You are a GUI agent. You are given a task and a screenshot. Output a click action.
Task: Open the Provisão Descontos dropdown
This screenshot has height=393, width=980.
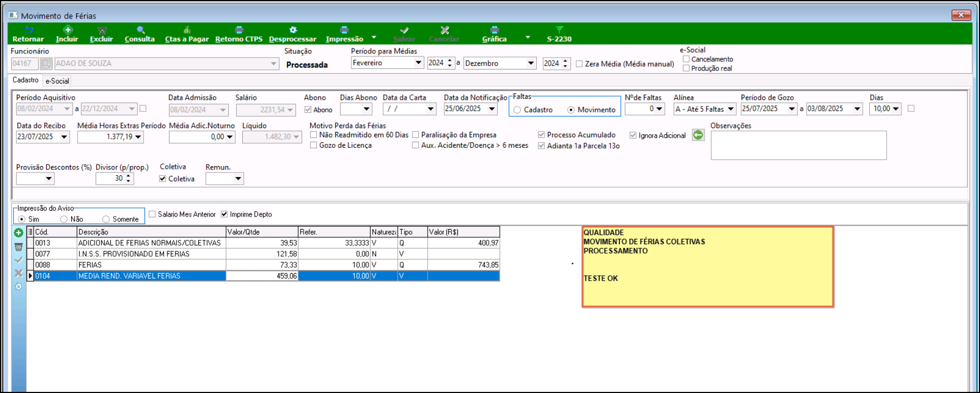point(49,179)
